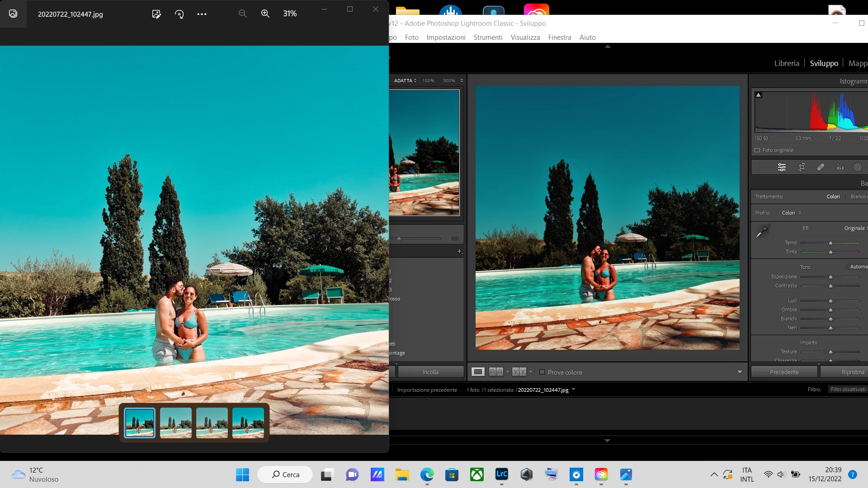868x488 pixels.
Task: Expand the filename 20220722_102447.jpg dropdown
Action: coord(573,389)
